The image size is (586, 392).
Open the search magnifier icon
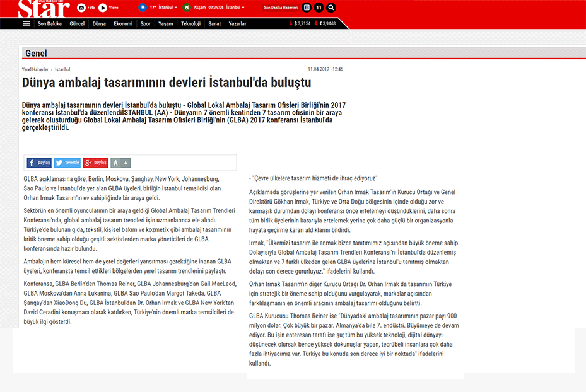click(x=331, y=8)
